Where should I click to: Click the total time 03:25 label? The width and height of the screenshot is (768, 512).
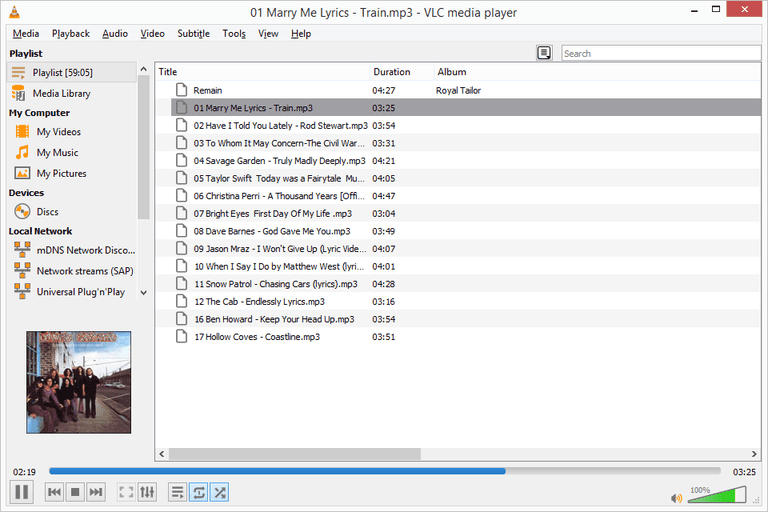744,472
